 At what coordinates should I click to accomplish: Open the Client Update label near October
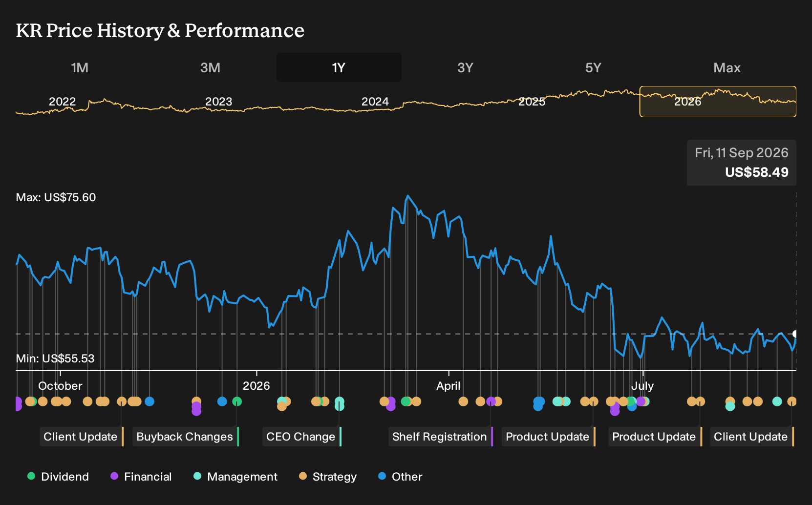82,437
